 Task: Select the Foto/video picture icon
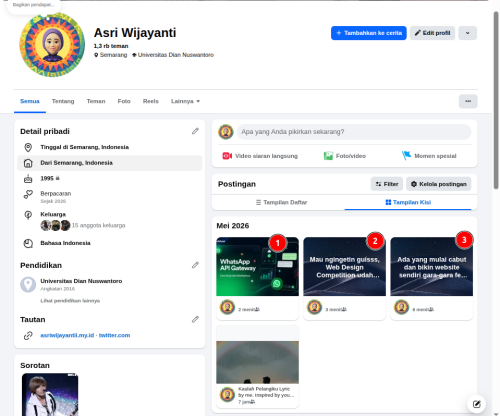pos(328,156)
